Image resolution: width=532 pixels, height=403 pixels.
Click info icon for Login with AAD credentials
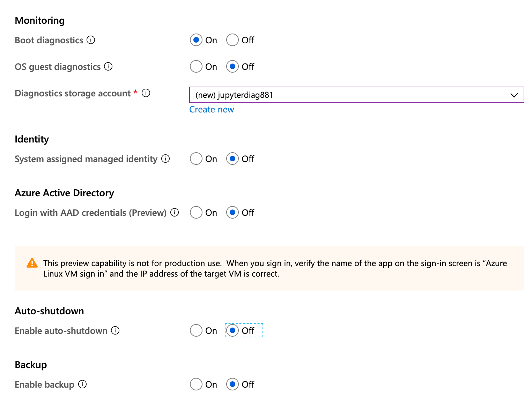(x=175, y=212)
